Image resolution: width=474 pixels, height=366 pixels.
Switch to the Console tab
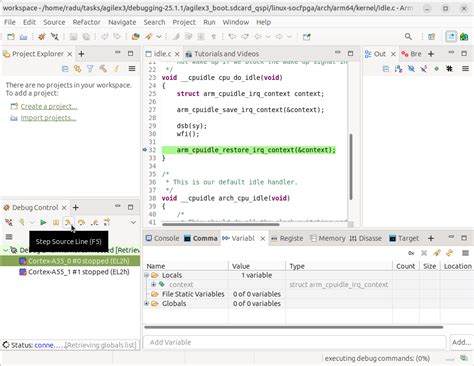point(162,238)
